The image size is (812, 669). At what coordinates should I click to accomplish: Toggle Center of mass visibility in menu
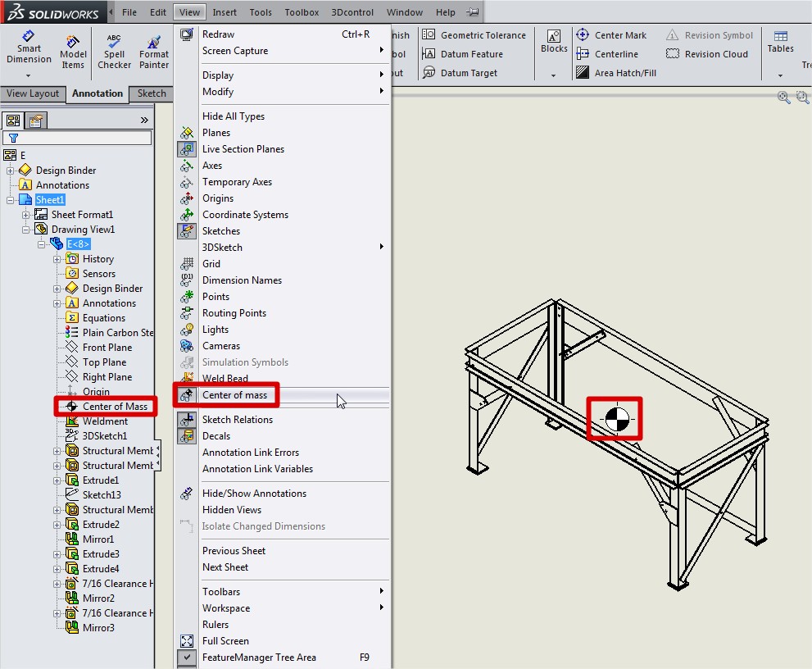234,395
